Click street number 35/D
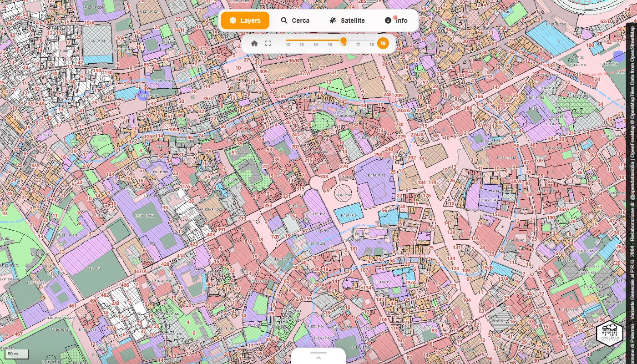Image resolution: width=637 pixels, height=364 pixels. click(208, 98)
